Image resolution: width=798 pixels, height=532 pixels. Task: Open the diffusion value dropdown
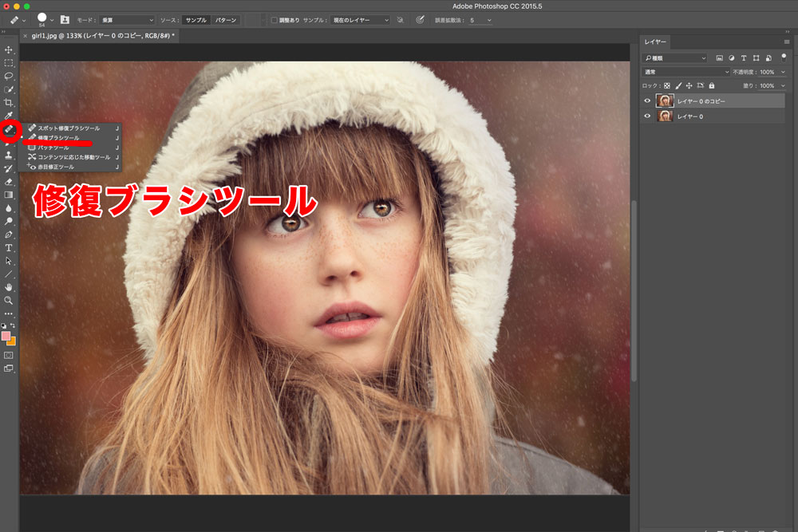click(489, 21)
